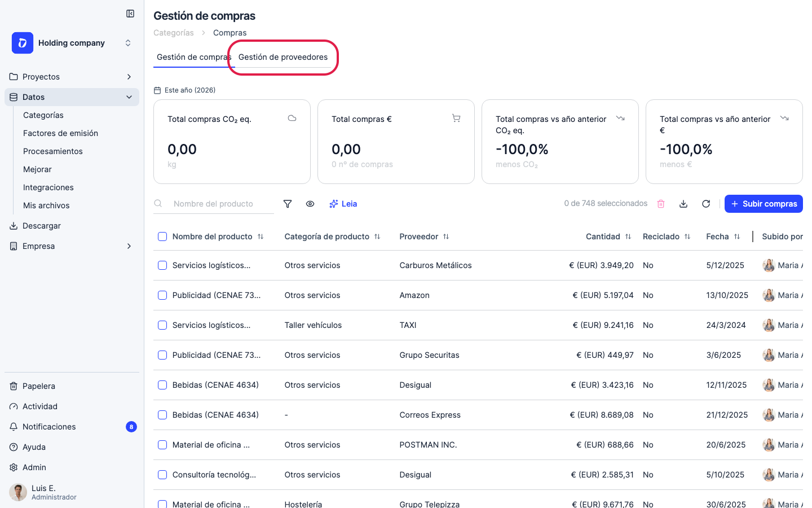Open Categorías in the sidebar
The height and width of the screenshot is (508, 812).
coord(43,115)
